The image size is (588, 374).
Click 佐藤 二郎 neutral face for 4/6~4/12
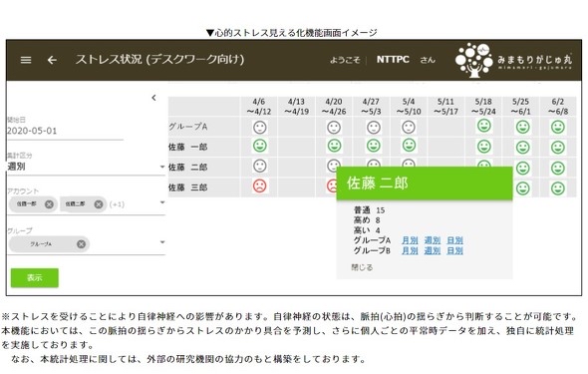pos(259,166)
